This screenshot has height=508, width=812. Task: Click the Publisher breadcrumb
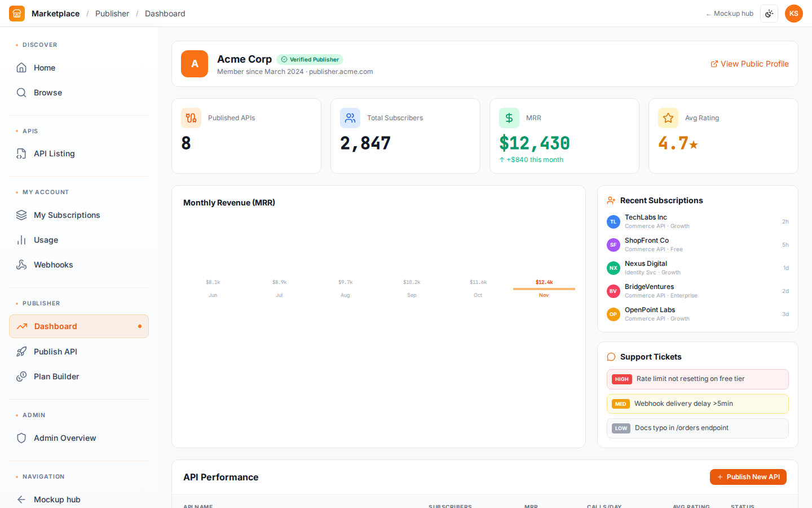click(x=112, y=14)
